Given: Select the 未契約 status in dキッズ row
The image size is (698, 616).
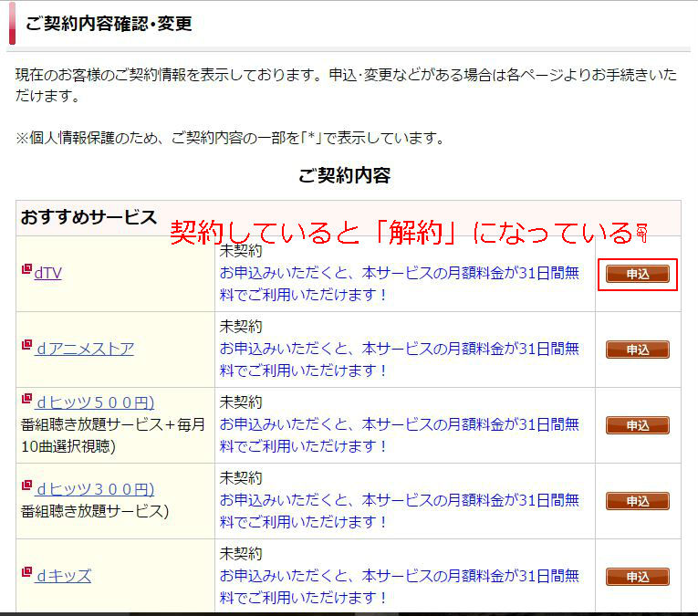Looking at the screenshot, I should [x=241, y=554].
